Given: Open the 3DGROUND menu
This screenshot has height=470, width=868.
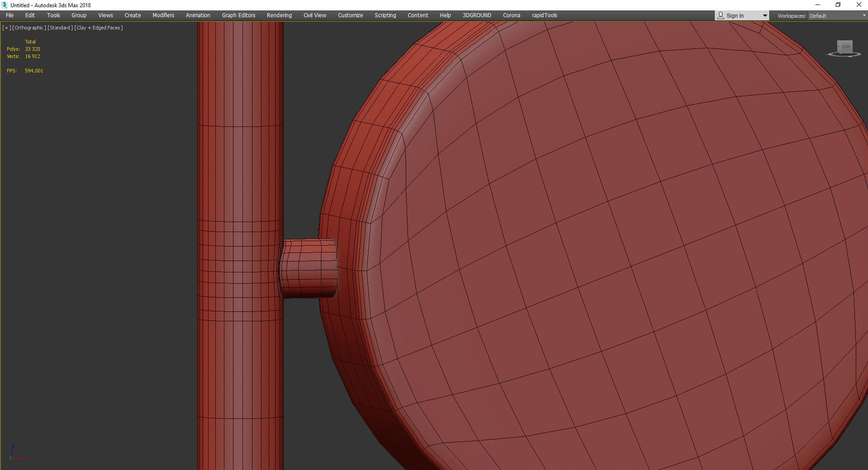Looking at the screenshot, I should [x=477, y=15].
